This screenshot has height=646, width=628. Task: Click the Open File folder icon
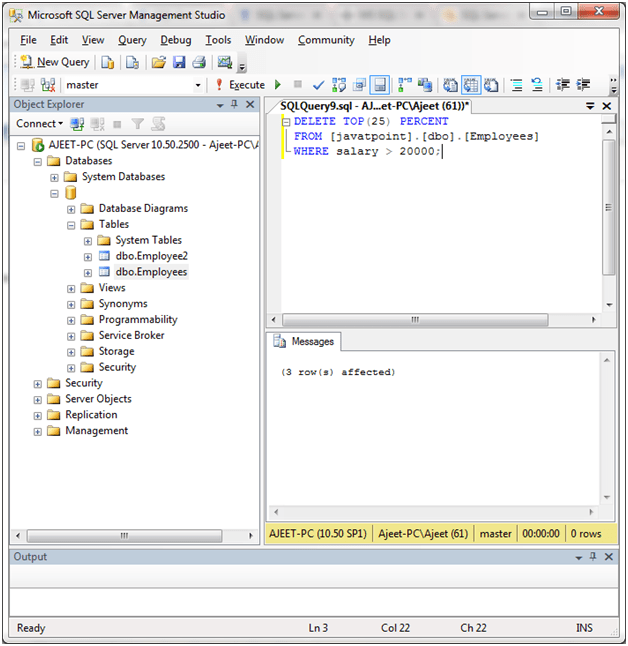click(x=159, y=62)
